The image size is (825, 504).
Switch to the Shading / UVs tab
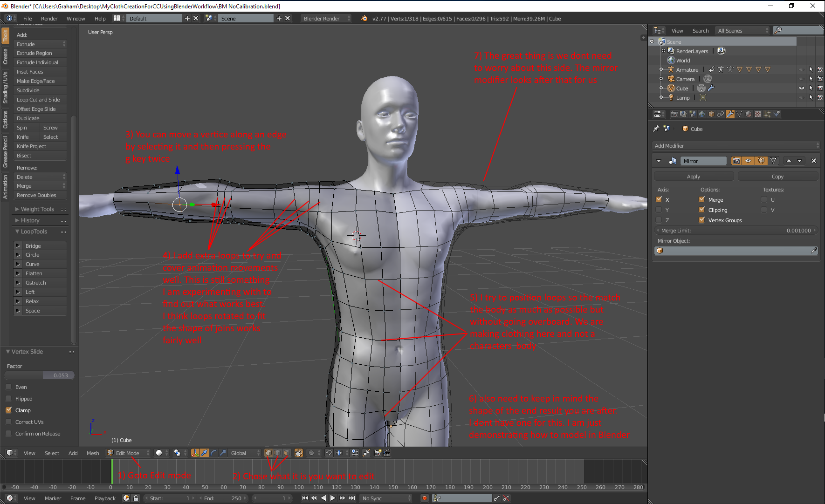(5, 87)
